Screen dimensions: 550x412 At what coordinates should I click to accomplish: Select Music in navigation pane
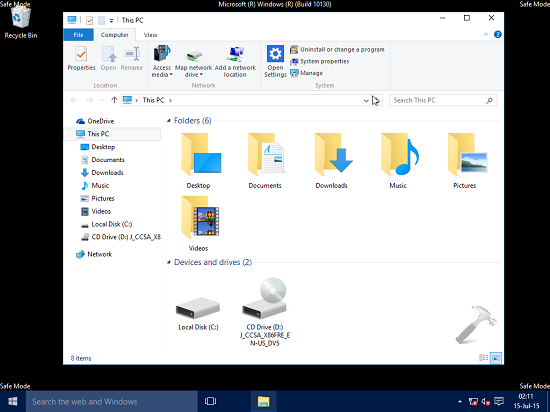(95, 185)
